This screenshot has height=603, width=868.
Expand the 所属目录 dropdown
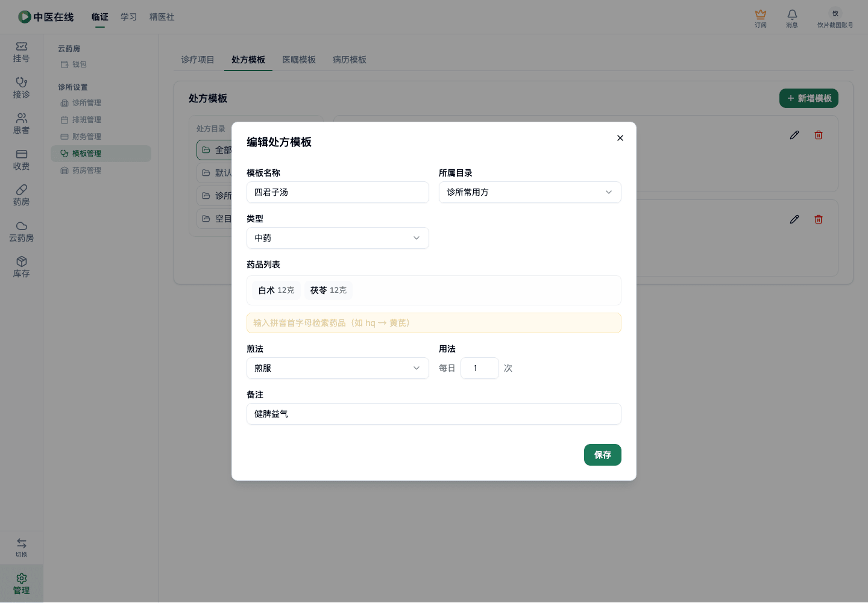click(x=530, y=192)
